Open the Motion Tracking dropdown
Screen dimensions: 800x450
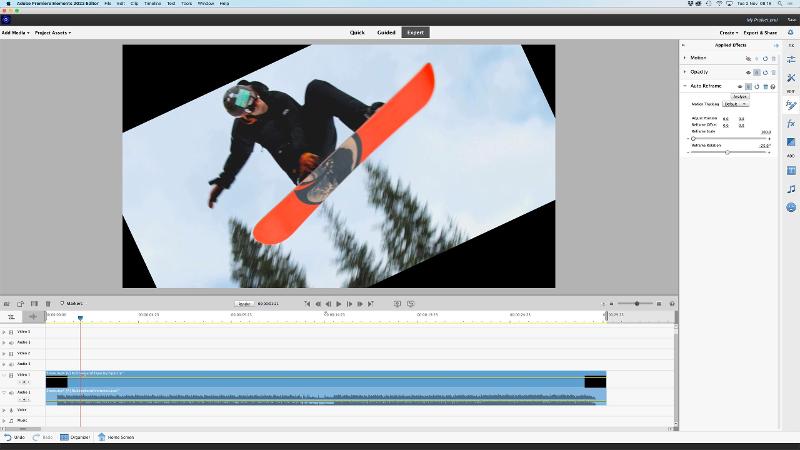point(734,104)
